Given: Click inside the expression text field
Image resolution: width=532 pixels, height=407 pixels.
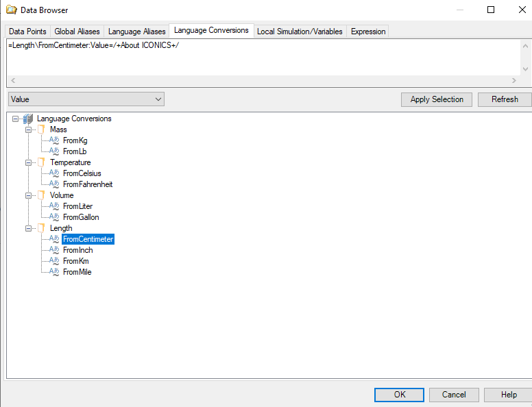Looking at the screenshot, I should click(x=261, y=58).
